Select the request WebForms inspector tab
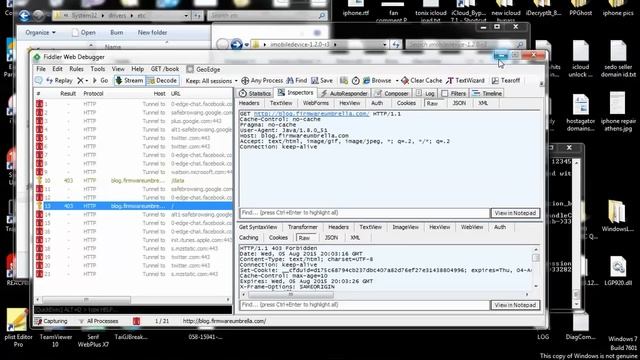 tap(316, 103)
